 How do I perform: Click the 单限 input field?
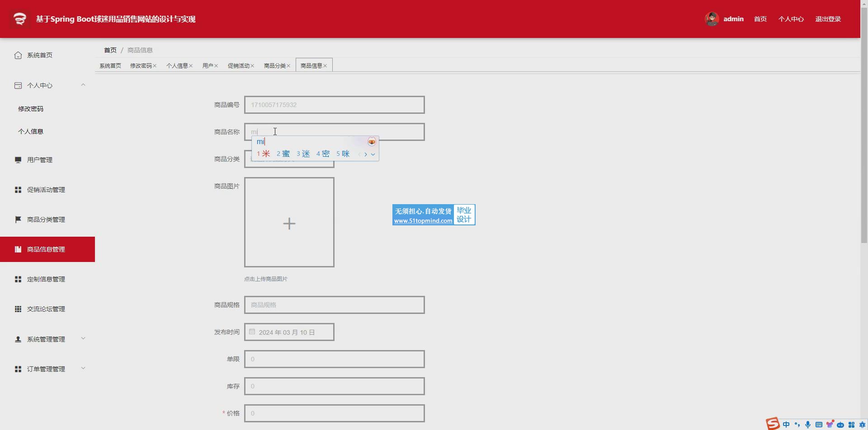[335, 359]
